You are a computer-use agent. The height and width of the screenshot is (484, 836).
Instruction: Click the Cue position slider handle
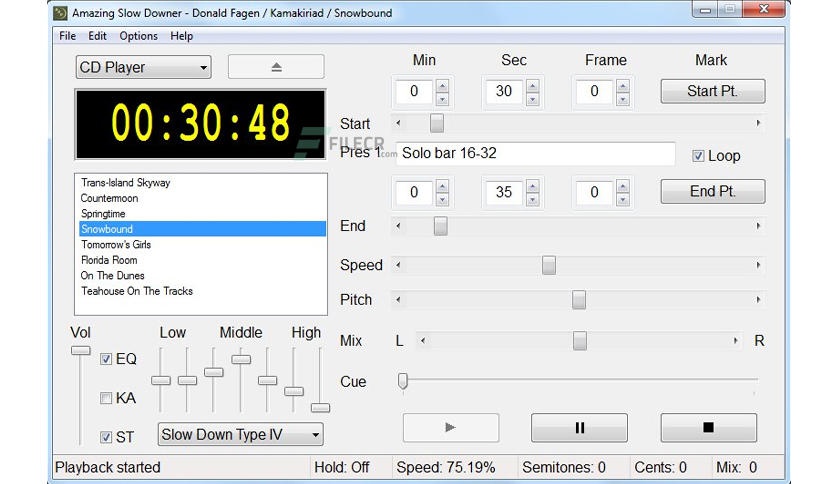click(403, 381)
